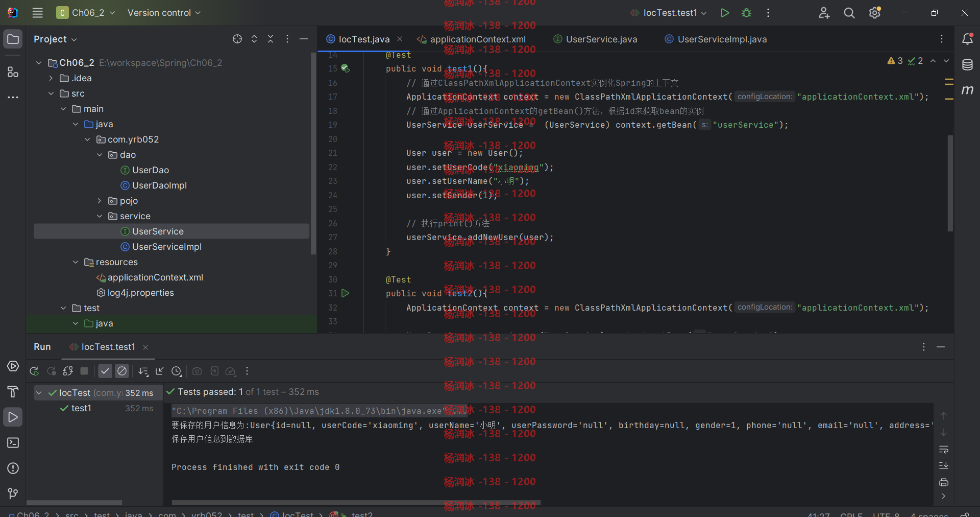This screenshot has width=980, height=517.
Task: Open the Project tool window icon
Action: 13,39
